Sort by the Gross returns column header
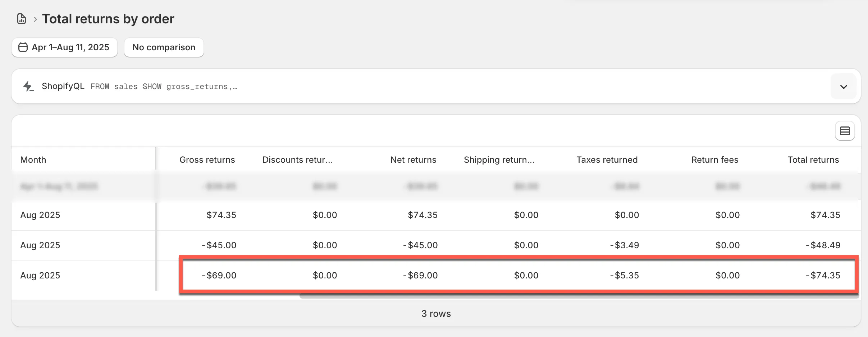Viewport: 868px width, 337px height. [x=207, y=160]
